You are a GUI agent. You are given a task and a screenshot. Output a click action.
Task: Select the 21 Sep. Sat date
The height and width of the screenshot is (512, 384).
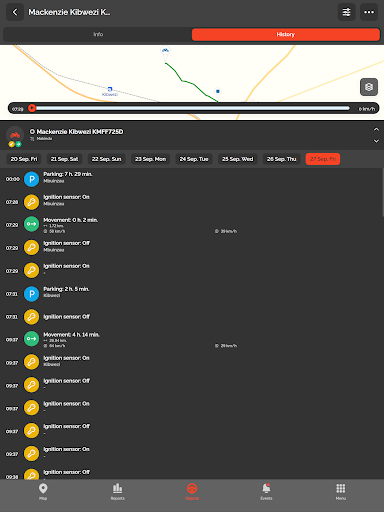[64, 159]
